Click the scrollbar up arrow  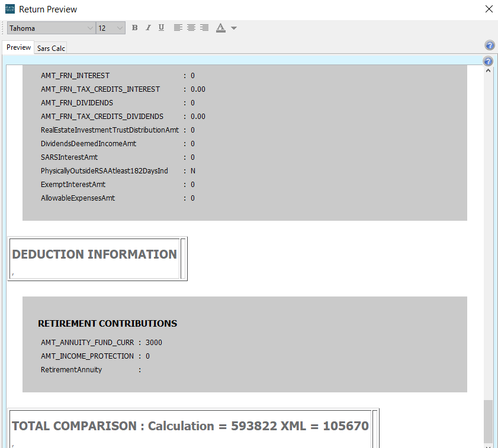point(488,70)
